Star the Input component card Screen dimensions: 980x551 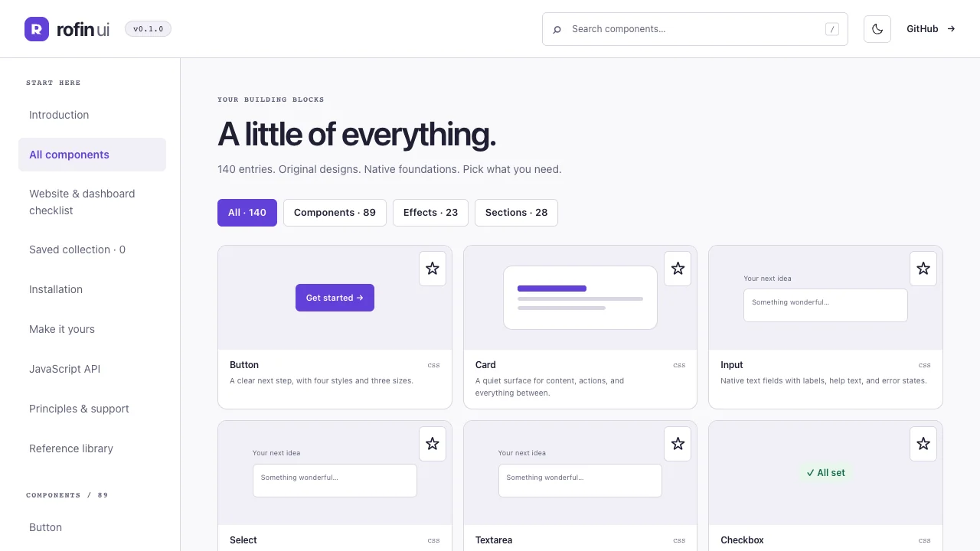[x=923, y=269]
